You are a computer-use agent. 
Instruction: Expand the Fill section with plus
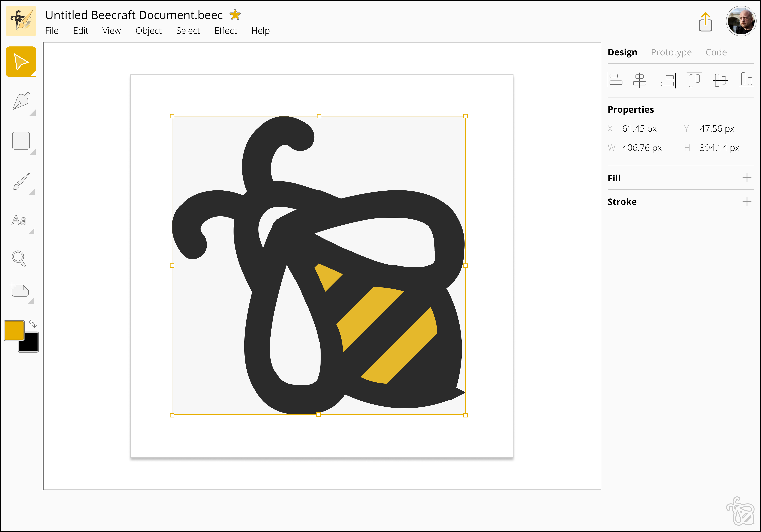coord(747,178)
